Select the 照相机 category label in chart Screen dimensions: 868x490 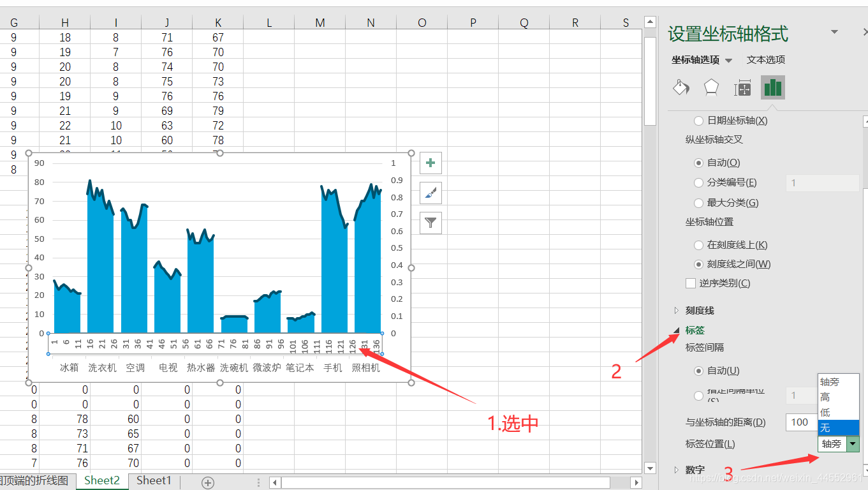point(366,367)
